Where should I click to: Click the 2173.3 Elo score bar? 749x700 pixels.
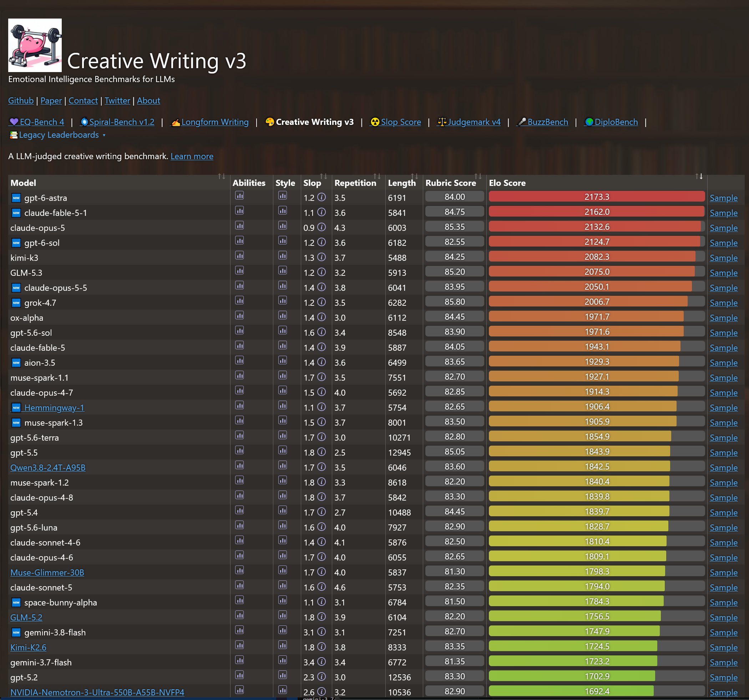click(596, 197)
